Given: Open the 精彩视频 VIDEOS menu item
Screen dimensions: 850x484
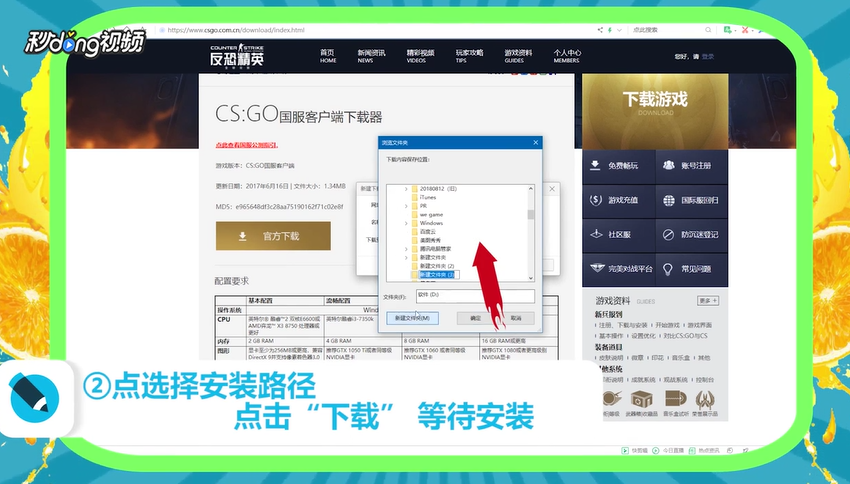Looking at the screenshot, I should [420, 56].
